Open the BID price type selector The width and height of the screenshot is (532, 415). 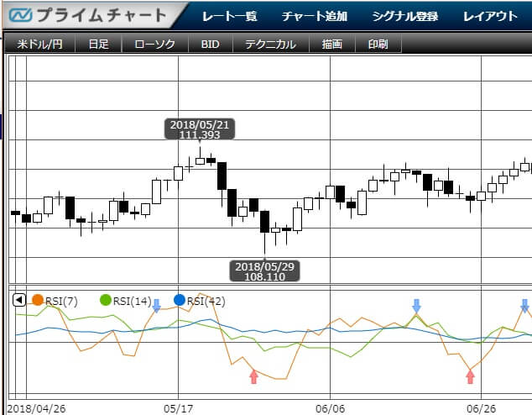click(x=211, y=44)
